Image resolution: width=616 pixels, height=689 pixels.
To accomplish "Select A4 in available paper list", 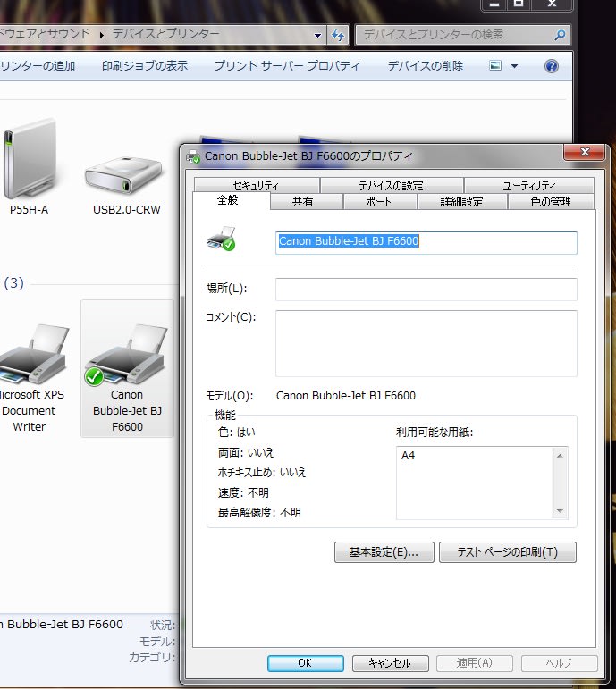I will pyautogui.click(x=408, y=455).
